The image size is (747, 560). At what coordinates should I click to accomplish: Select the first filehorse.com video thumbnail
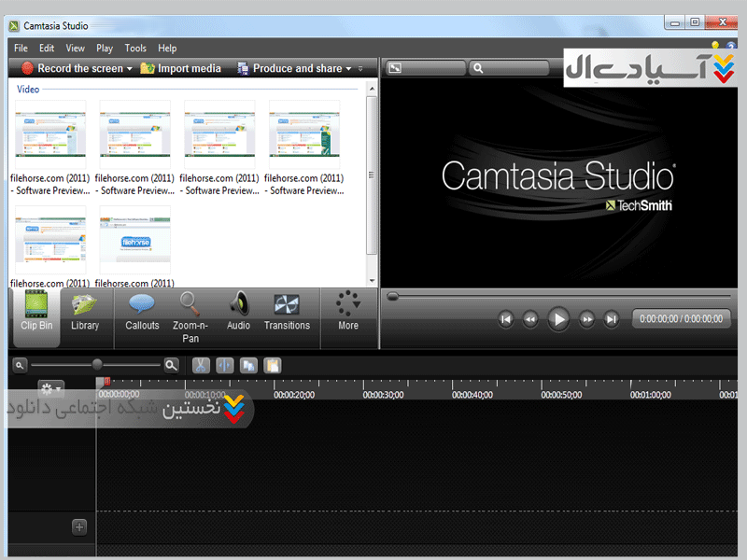[50, 135]
